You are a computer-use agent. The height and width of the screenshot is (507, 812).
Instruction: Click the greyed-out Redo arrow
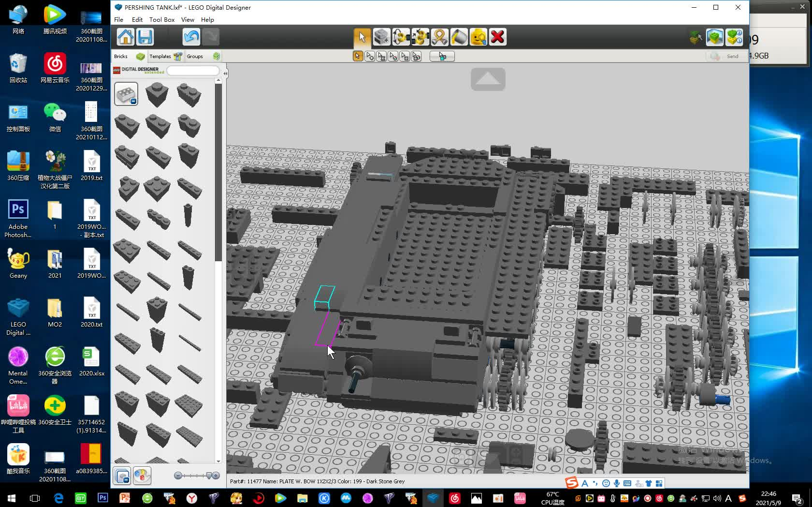(211, 37)
